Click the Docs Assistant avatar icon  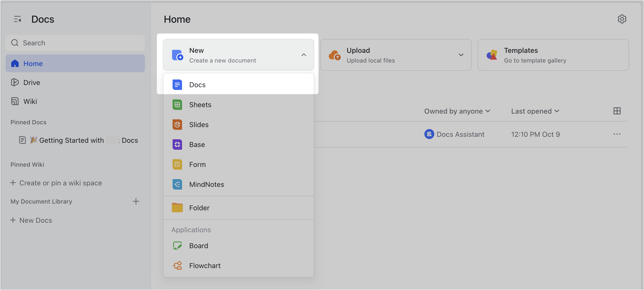[x=429, y=134]
